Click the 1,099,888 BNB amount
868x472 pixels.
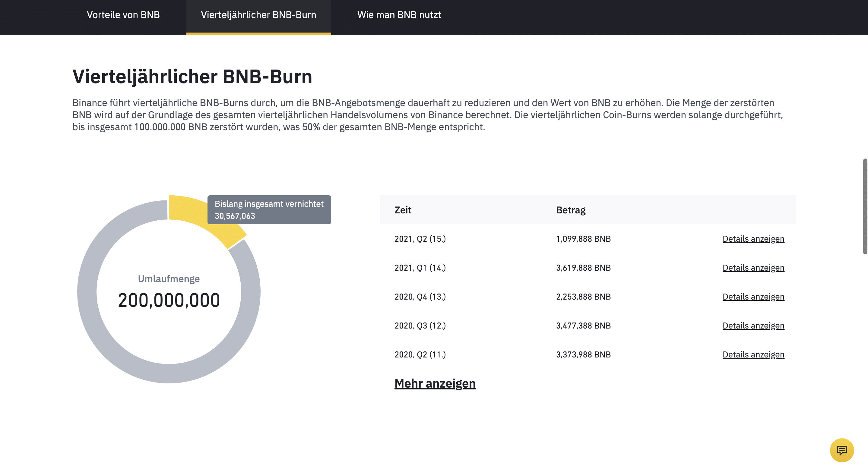click(583, 239)
